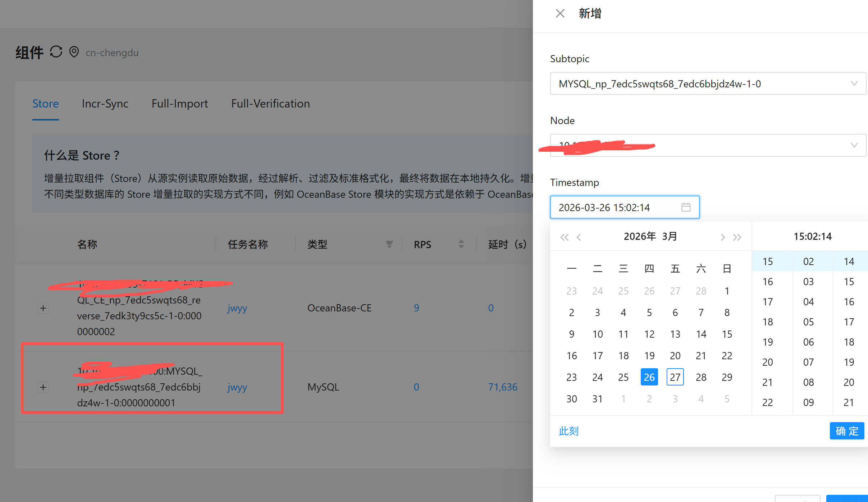The image size is (868, 502).
Task: Go to previous year in calendar
Action: tap(564, 237)
